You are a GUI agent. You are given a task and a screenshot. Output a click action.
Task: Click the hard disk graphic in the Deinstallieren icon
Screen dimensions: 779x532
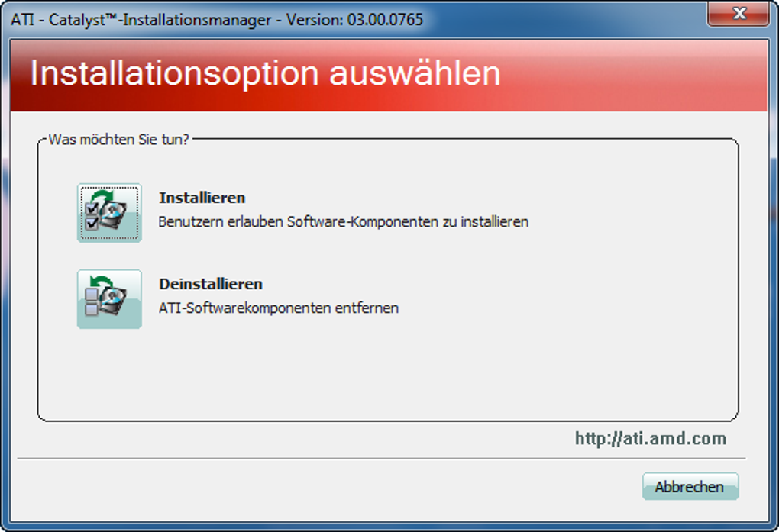click(113, 301)
